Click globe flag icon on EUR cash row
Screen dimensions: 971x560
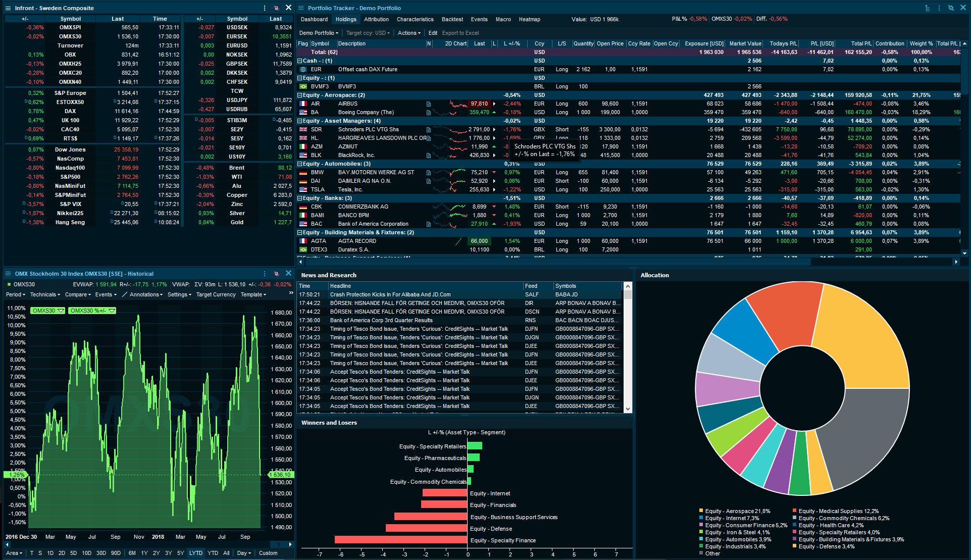click(x=303, y=70)
